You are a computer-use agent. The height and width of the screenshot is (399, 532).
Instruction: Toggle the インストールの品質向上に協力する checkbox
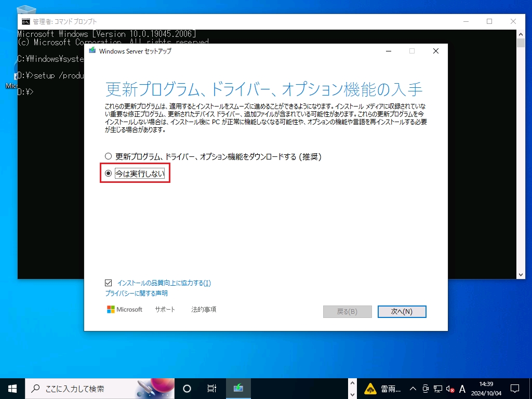click(x=108, y=283)
